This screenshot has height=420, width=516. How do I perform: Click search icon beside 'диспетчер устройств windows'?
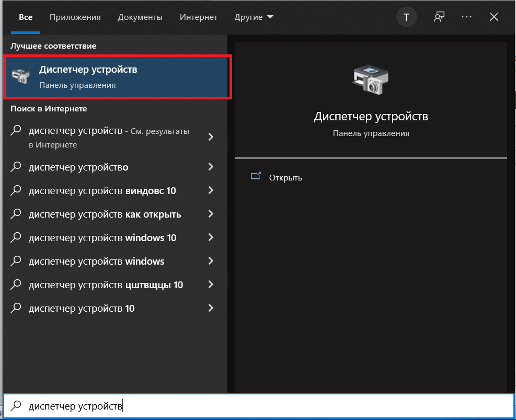point(16,261)
